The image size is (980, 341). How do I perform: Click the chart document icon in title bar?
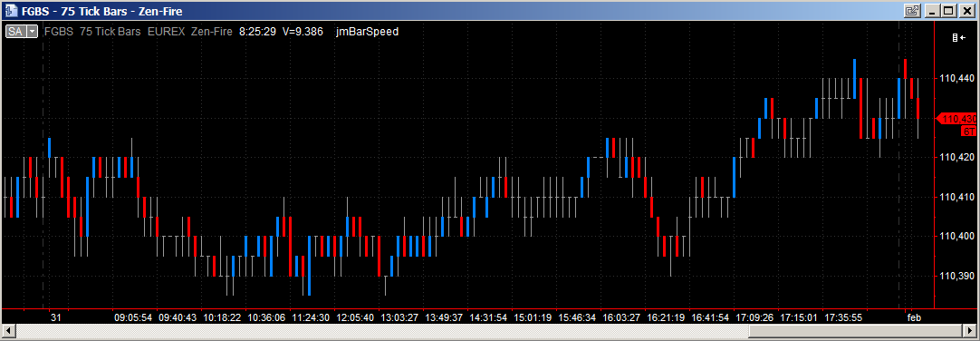click(x=11, y=11)
